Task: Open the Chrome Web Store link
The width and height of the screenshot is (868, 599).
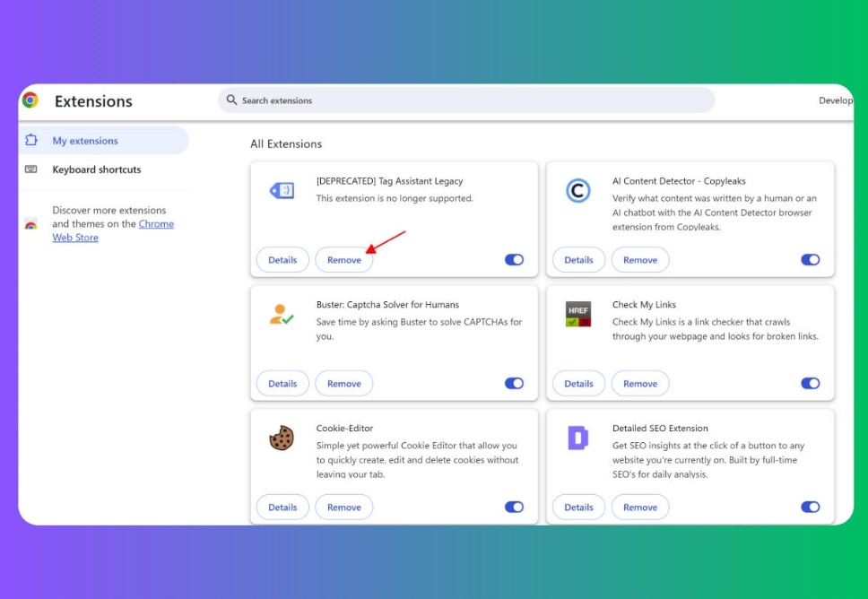Action: (x=155, y=224)
